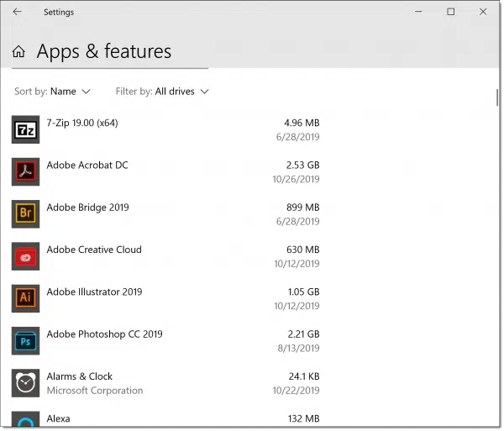Click the 24.1 KB size value
The height and width of the screenshot is (431, 504).
pos(304,376)
